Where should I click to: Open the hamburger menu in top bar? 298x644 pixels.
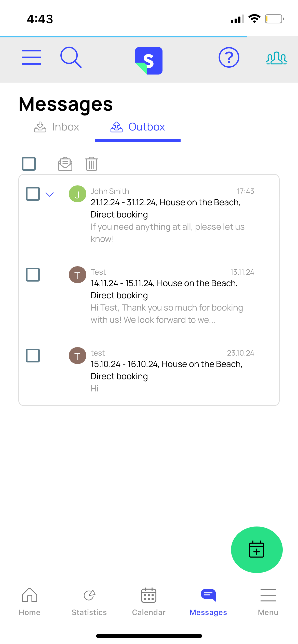click(31, 57)
